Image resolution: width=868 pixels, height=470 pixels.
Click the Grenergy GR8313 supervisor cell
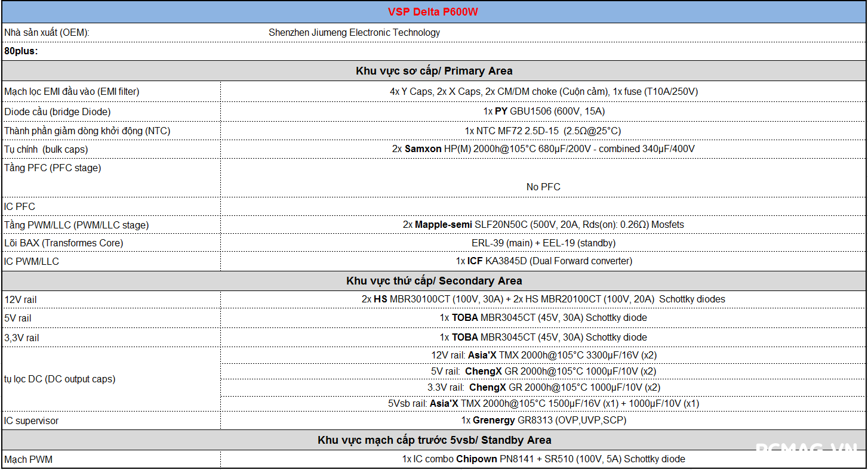coord(543,420)
